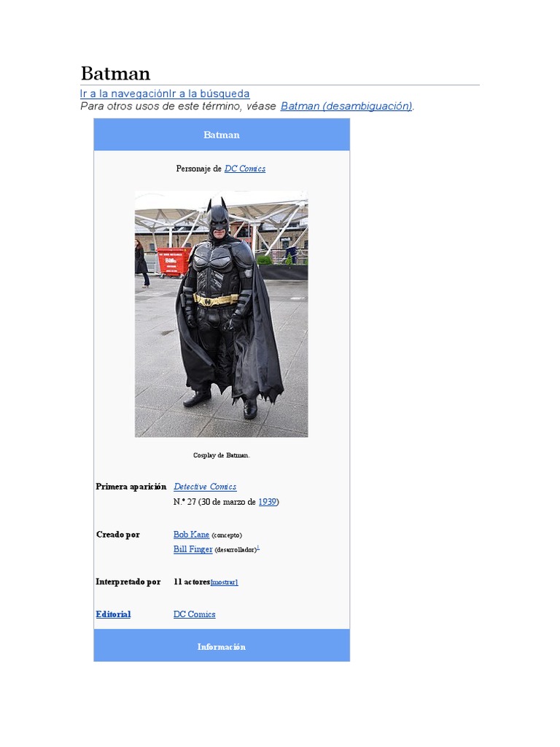Expand the '[mostrar]' actors list

click(x=225, y=582)
